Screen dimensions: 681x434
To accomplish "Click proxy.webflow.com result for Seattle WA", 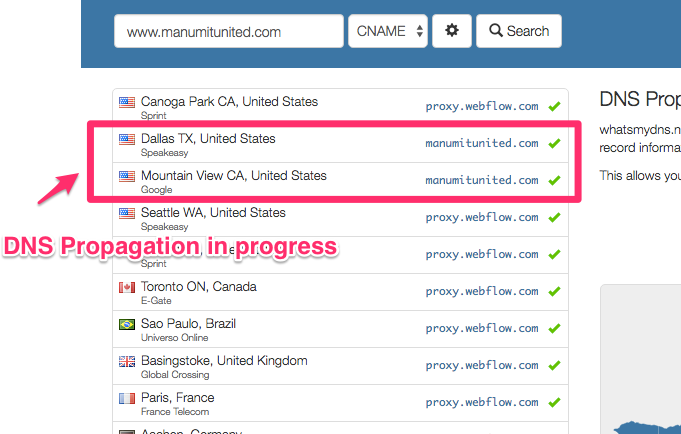I will click(x=482, y=217).
